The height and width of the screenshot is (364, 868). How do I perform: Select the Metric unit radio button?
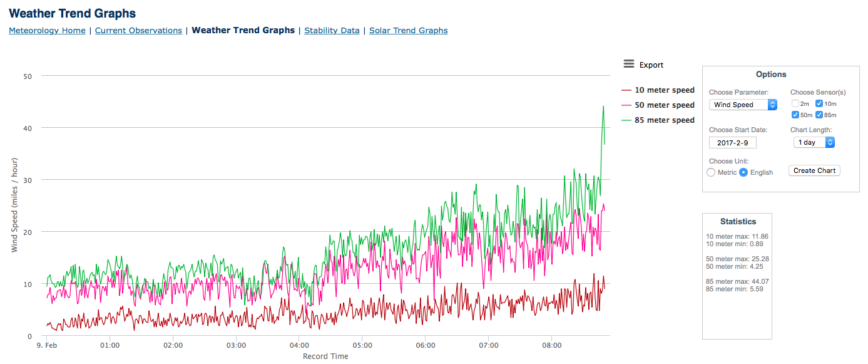[711, 172]
